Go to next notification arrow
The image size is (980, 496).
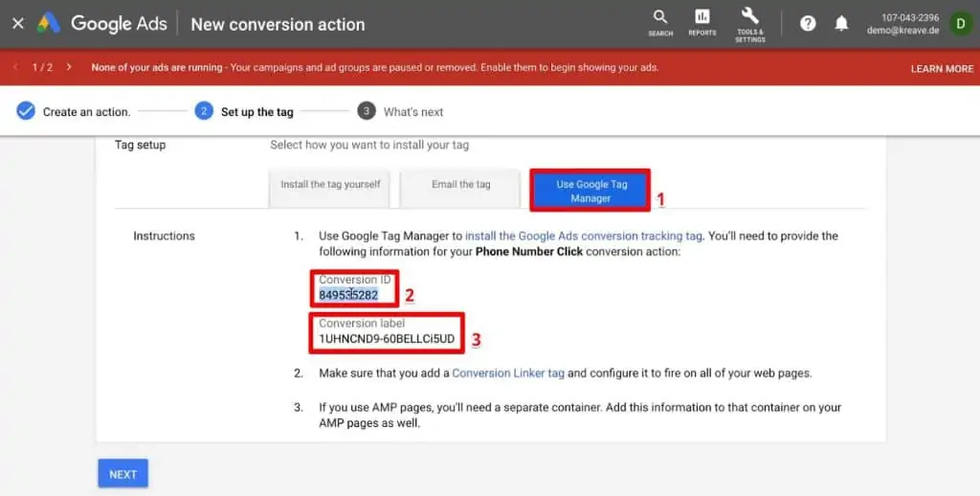click(x=69, y=67)
